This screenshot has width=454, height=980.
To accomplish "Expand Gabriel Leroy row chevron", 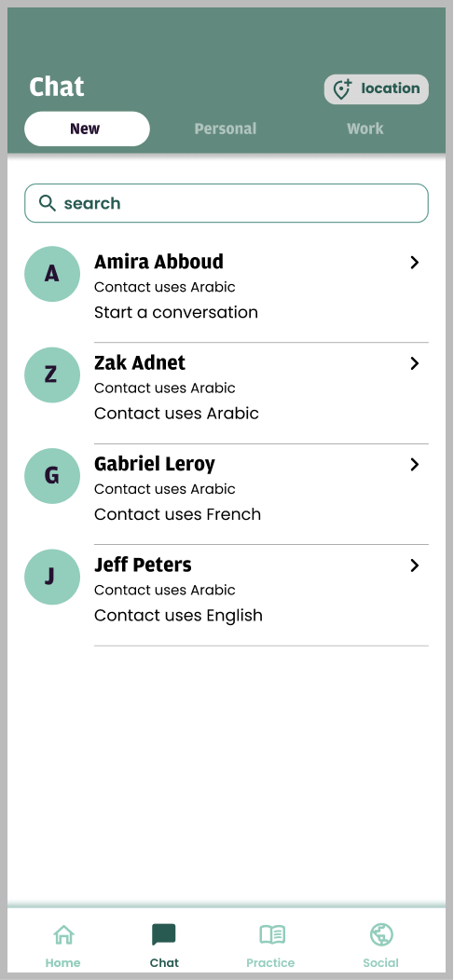I will (x=414, y=464).
